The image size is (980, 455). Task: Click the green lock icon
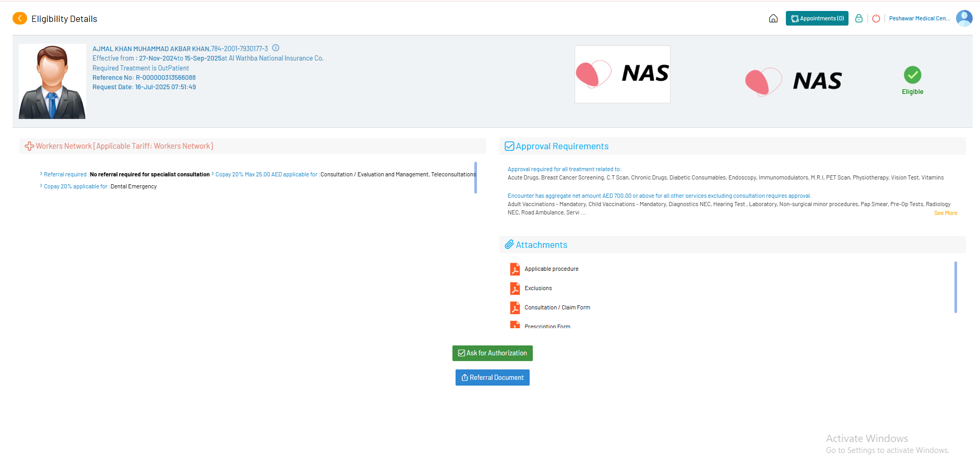click(x=859, y=18)
